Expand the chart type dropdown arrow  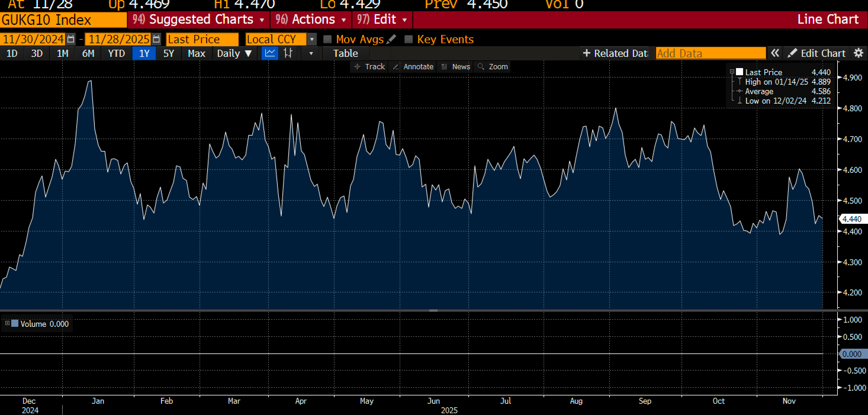(x=311, y=53)
